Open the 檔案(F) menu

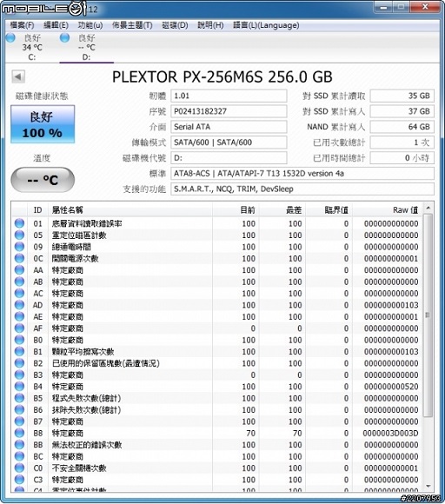coord(23,25)
